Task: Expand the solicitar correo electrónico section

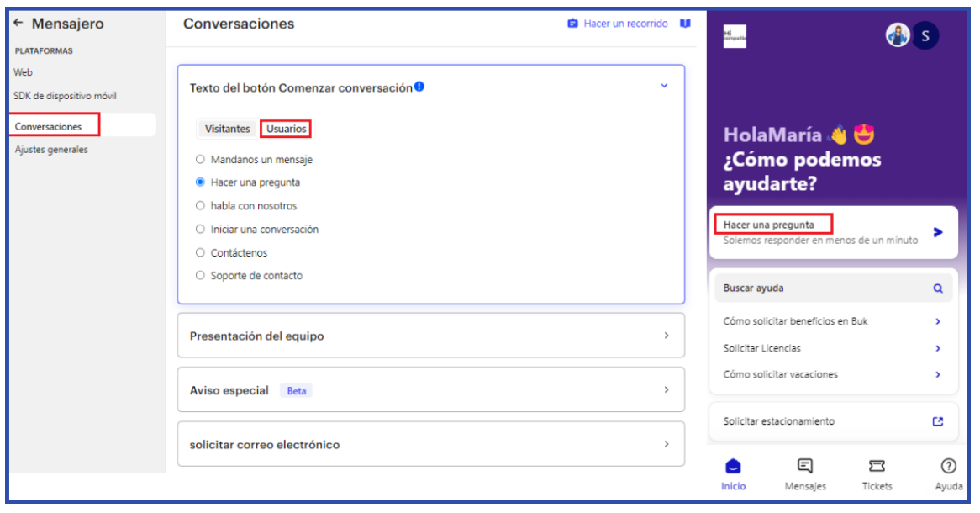Action: [666, 444]
